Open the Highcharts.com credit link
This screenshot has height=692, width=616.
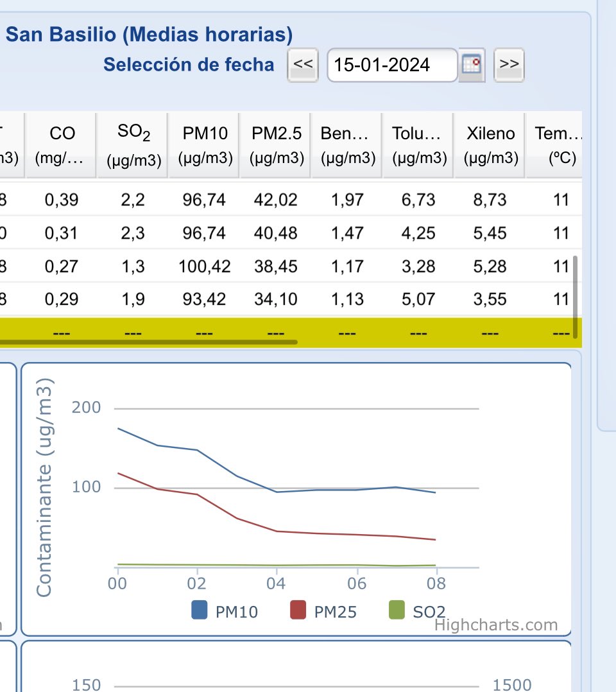(496, 625)
